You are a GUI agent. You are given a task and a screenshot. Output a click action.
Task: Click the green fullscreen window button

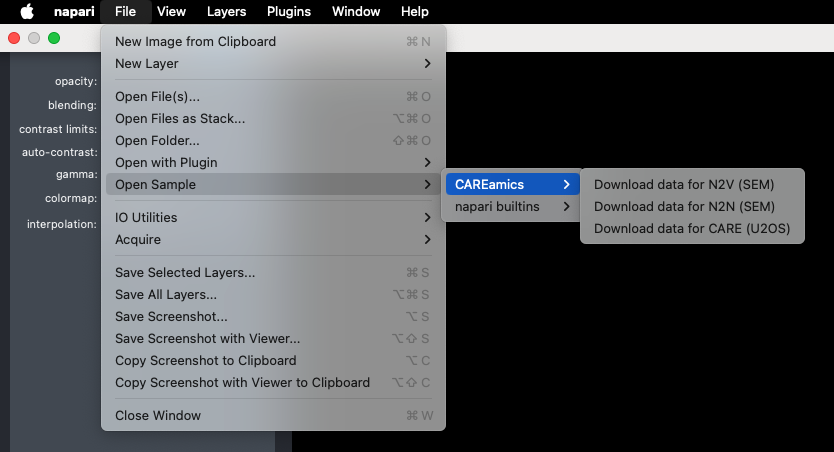click(54, 38)
